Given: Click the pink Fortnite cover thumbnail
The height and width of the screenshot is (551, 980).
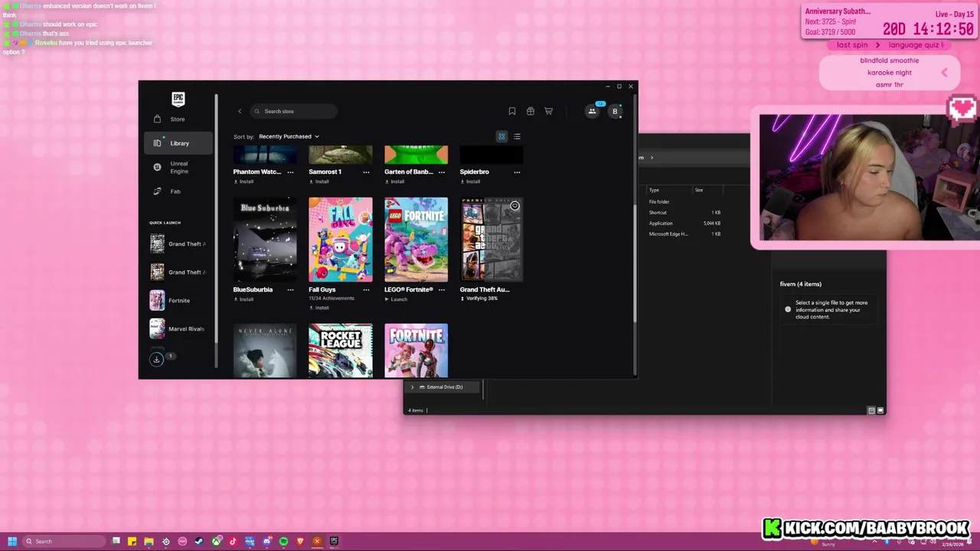Looking at the screenshot, I should pyautogui.click(x=416, y=350).
